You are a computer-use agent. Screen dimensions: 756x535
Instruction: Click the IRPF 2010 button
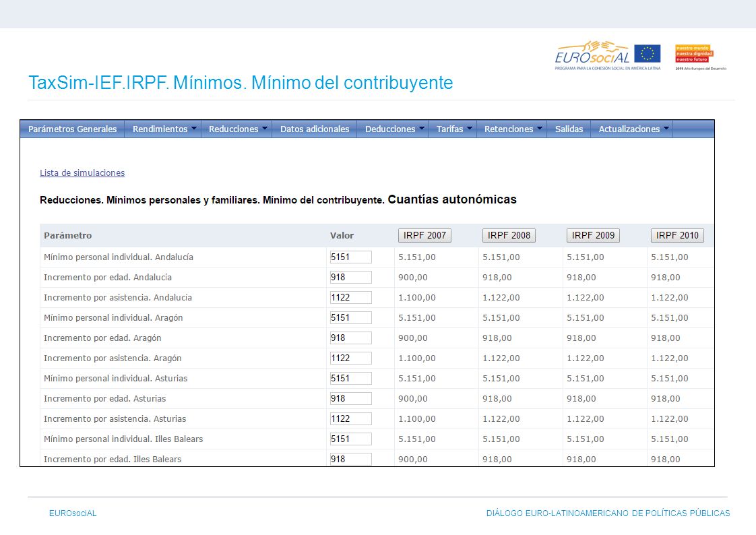[677, 235]
